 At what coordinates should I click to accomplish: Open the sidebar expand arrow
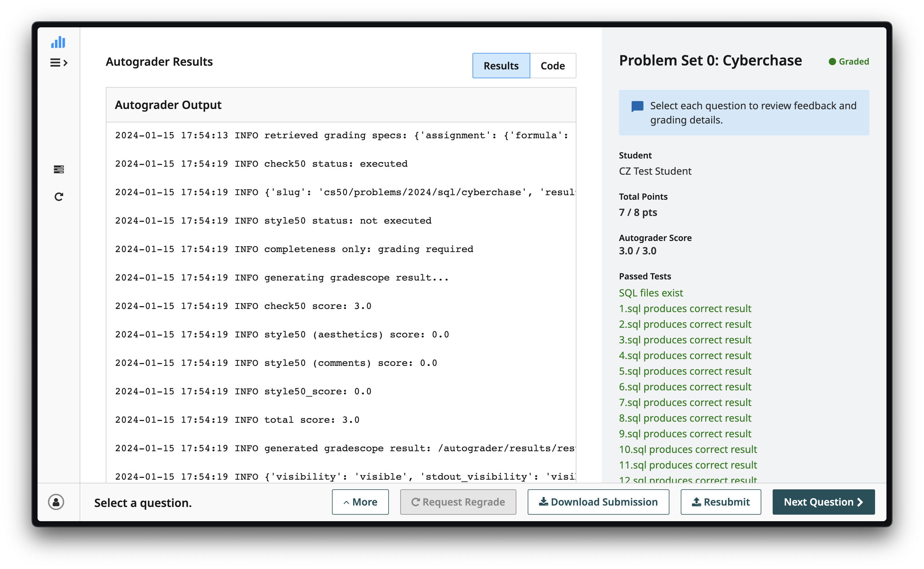65,63
